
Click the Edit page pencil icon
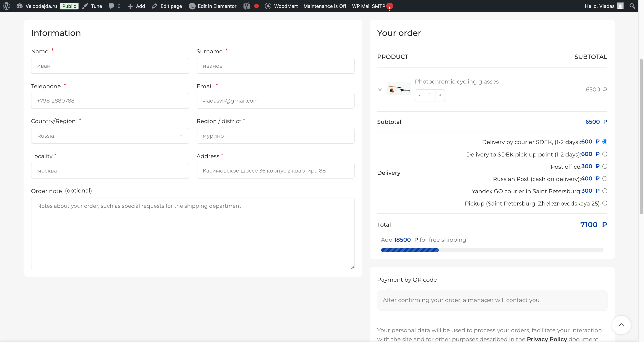155,6
